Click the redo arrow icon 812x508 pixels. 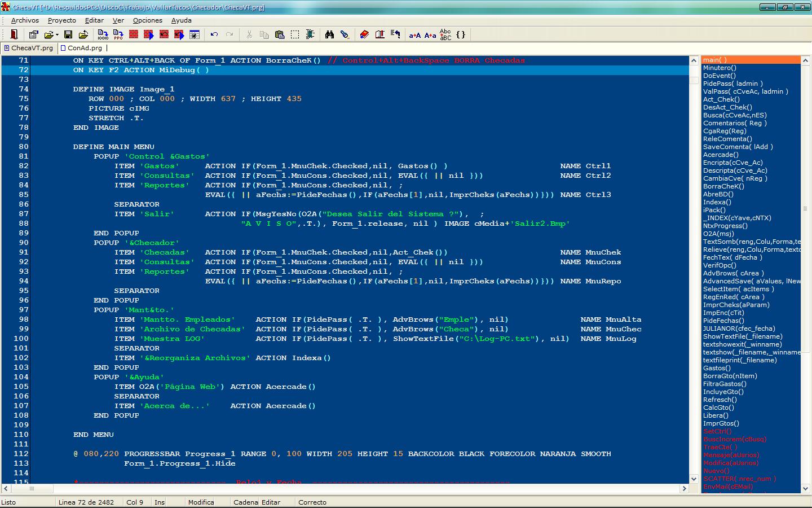230,34
